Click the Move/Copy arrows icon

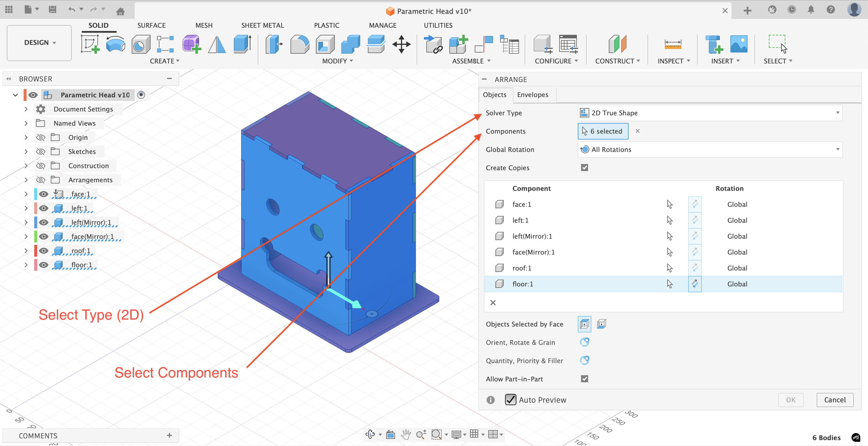point(401,44)
